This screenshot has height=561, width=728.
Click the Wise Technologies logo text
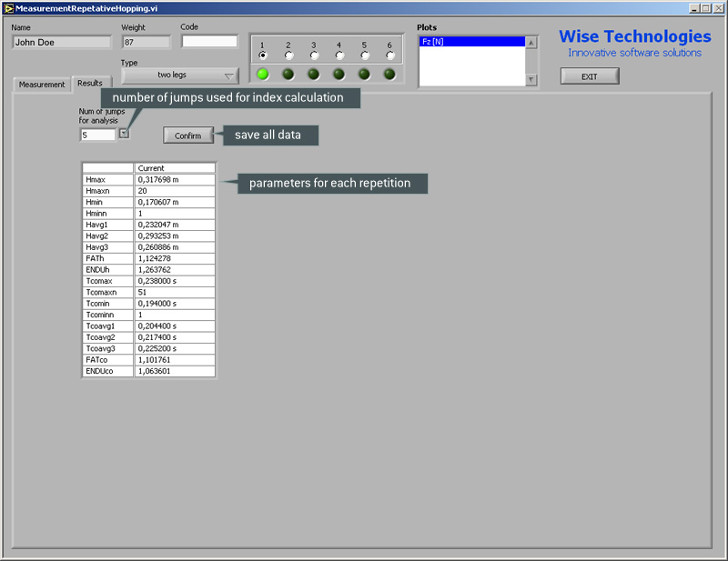[634, 36]
